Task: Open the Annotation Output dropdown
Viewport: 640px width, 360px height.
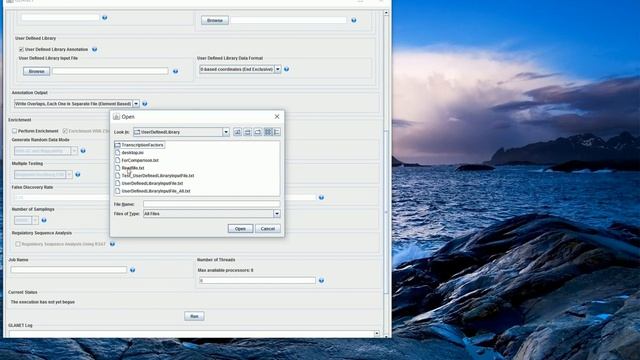Action: (136, 104)
